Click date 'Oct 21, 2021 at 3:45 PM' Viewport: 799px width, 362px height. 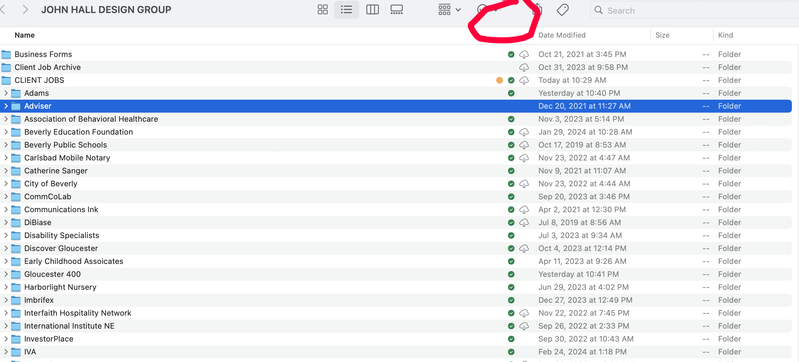tap(582, 54)
